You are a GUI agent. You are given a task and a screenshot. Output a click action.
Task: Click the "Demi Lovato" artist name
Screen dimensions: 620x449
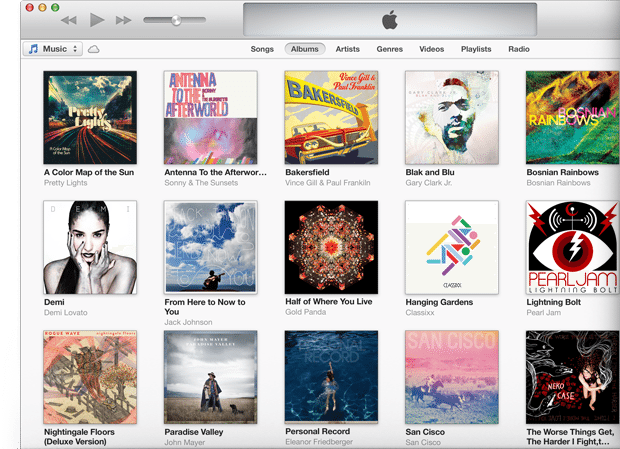coord(66,313)
